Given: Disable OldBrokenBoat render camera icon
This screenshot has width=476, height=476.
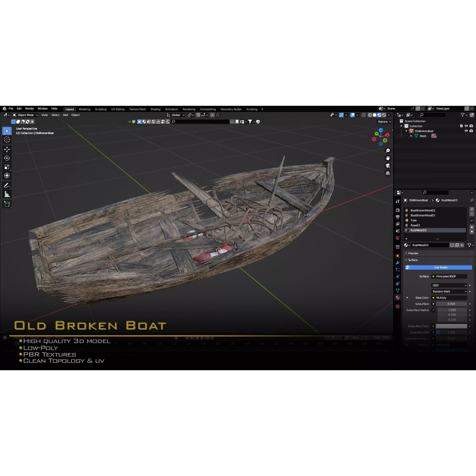Looking at the screenshot, I should 471,131.
